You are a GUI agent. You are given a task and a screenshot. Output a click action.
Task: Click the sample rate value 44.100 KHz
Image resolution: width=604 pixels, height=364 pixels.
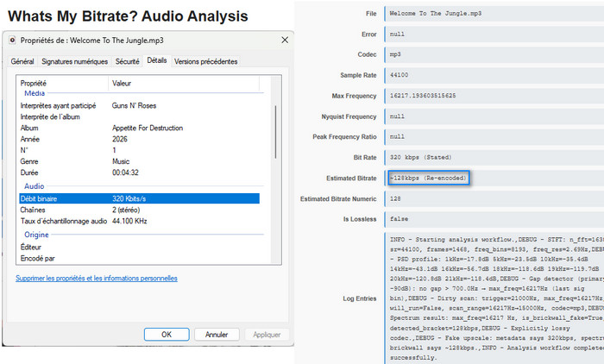[129, 221]
